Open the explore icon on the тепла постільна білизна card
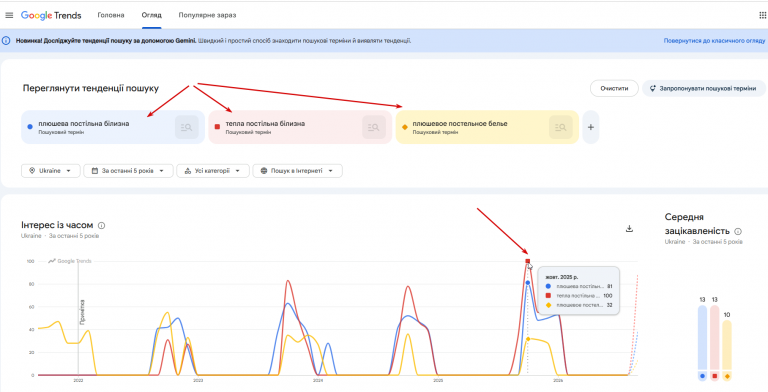 pos(374,127)
